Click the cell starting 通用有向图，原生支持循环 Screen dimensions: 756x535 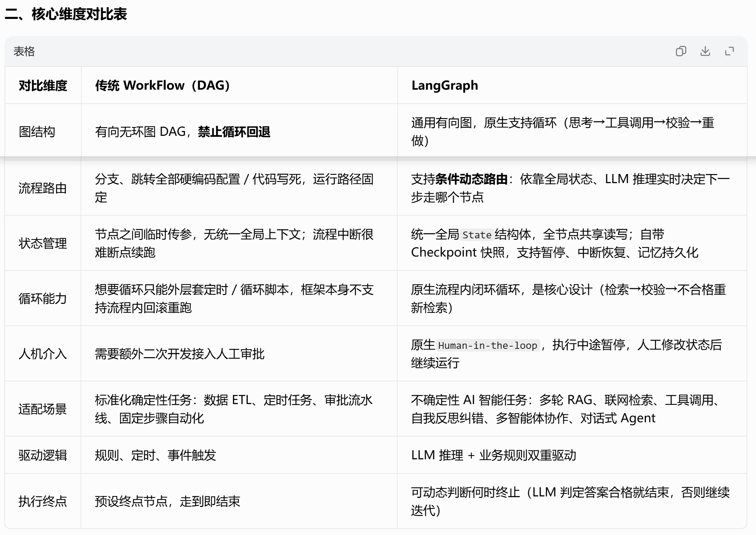pos(572,132)
